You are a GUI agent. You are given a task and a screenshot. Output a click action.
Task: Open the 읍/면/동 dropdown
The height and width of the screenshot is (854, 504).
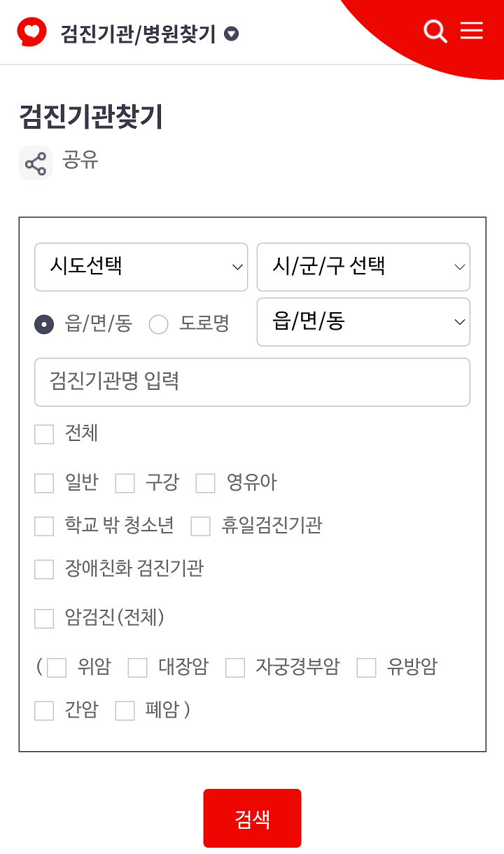point(363,322)
